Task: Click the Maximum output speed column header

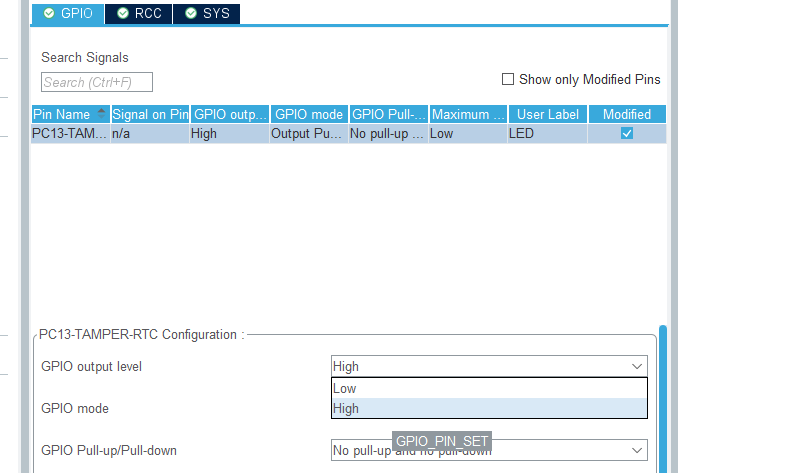Action: coord(467,114)
